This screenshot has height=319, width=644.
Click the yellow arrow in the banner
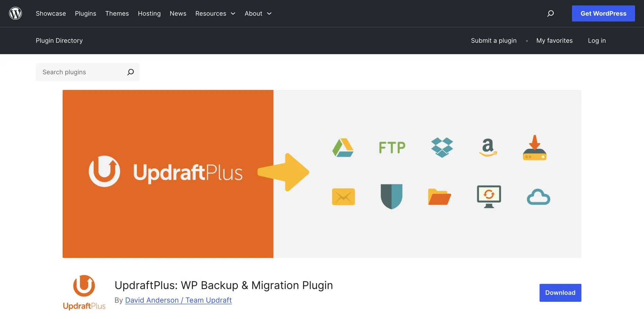283,172
